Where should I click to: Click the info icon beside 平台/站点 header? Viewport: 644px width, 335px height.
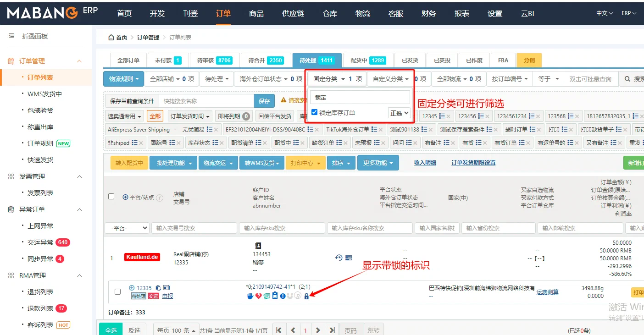point(160,198)
